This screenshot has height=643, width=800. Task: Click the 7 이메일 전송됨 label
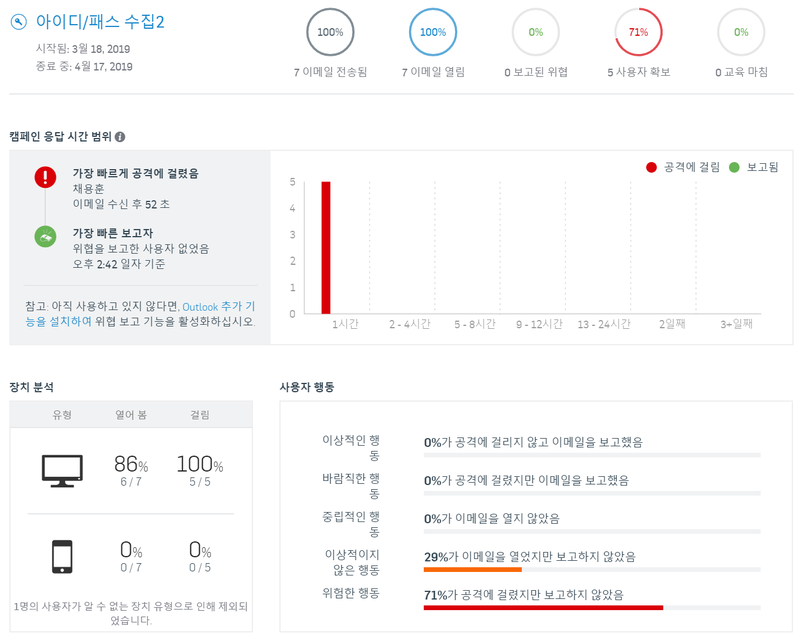pos(330,72)
